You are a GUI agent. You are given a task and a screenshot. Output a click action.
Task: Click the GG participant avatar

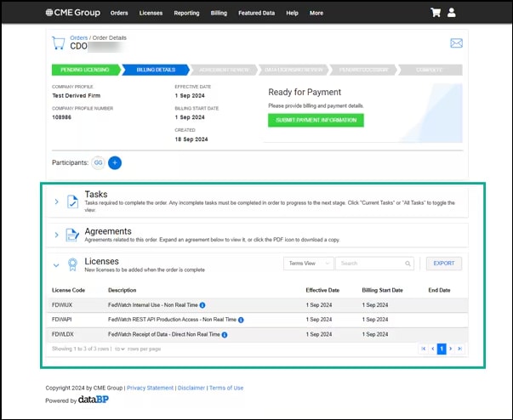tap(98, 162)
